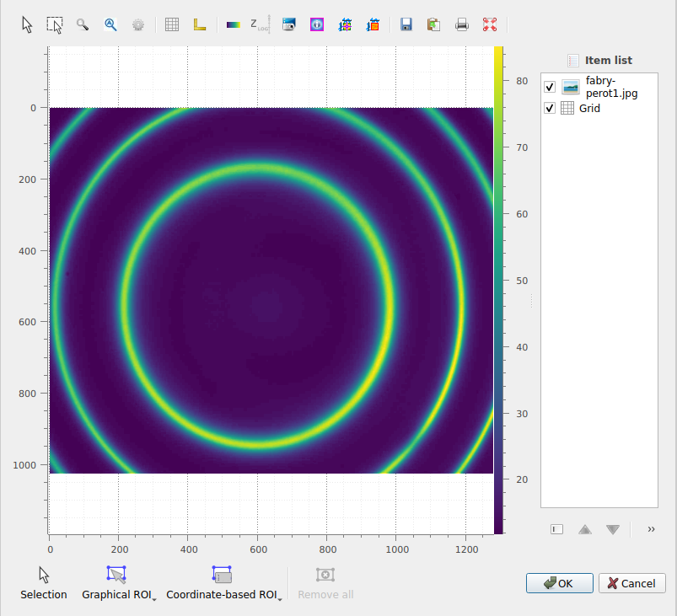Uncheck the fabry-perot1.jpg item checkbox

550,87
